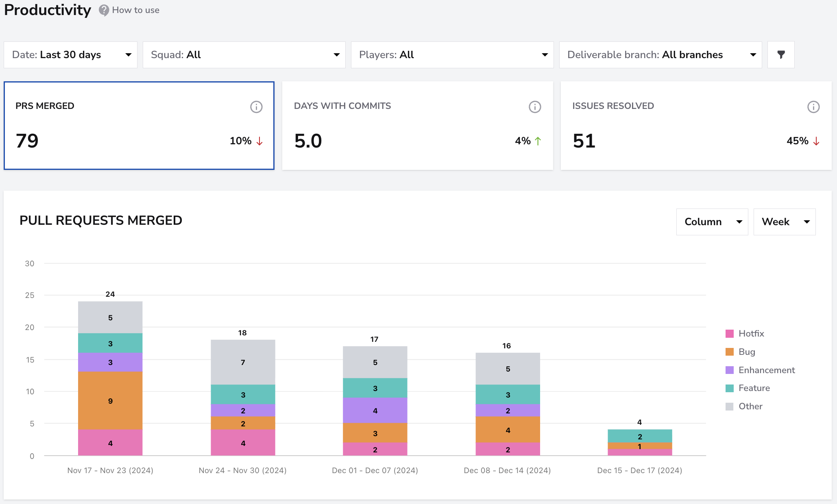This screenshot has width=837, height=504.
Task: Select the Days With Commits metric card
Action: pyautogui.click(x=418, y=126)
